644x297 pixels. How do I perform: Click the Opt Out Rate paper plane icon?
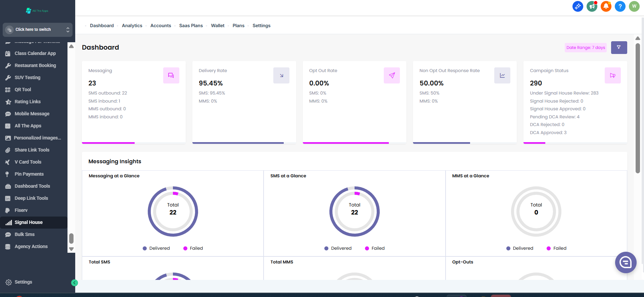(x=392, y=75)
